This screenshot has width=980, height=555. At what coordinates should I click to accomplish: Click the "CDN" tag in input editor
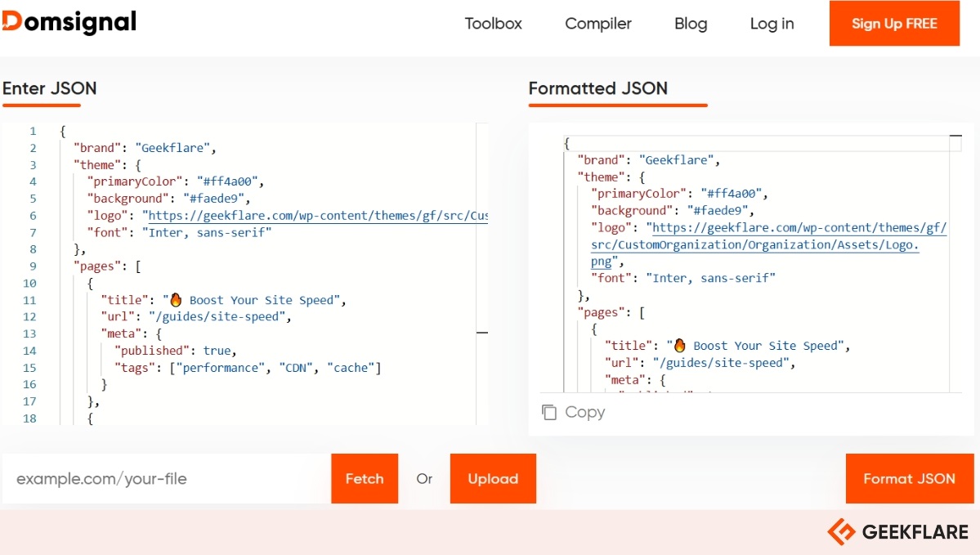point(296,368)
